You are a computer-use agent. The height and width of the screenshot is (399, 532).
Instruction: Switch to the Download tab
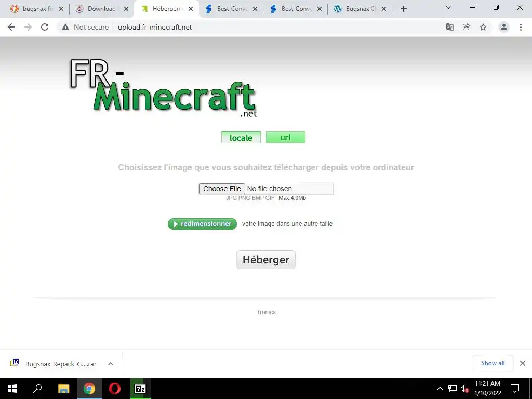click(100, 9)
